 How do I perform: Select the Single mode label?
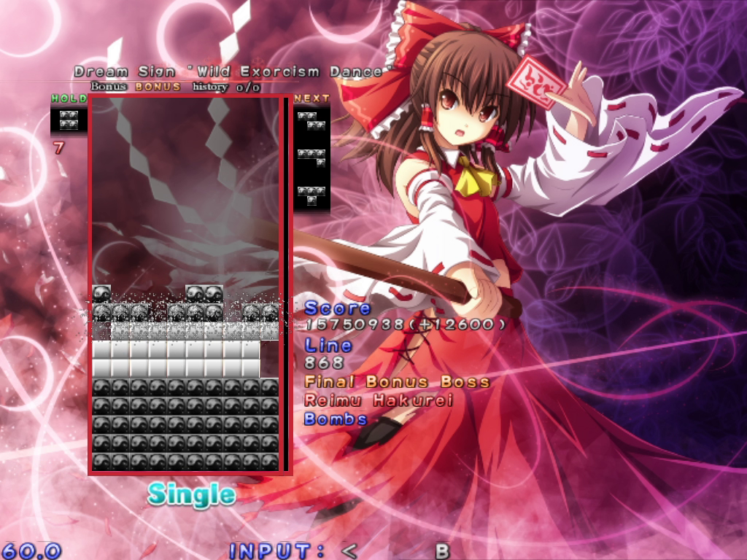[192, 493]
